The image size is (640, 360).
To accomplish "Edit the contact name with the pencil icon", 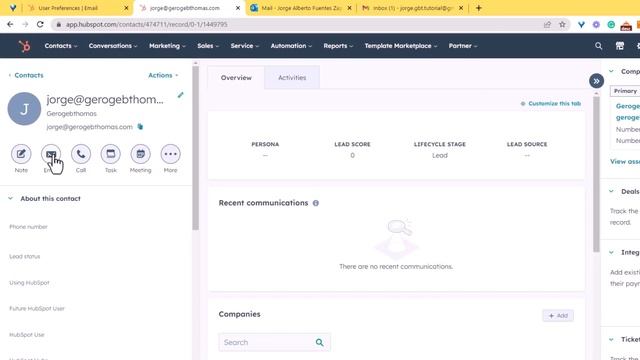I will point(180,95).
